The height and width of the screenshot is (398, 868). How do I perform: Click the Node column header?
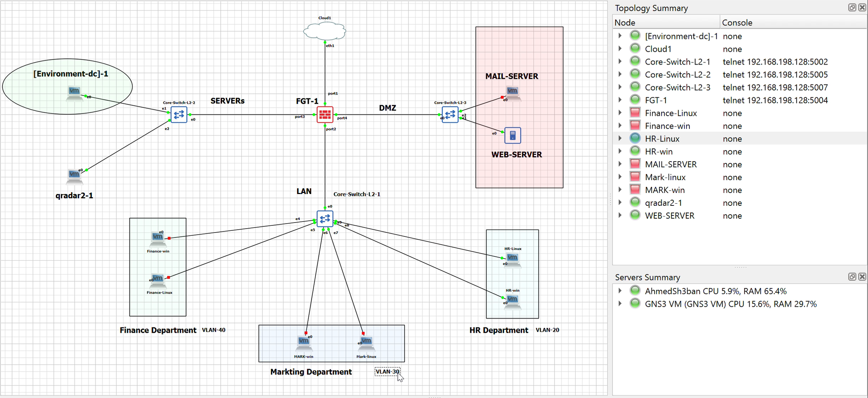click(625, 22)
